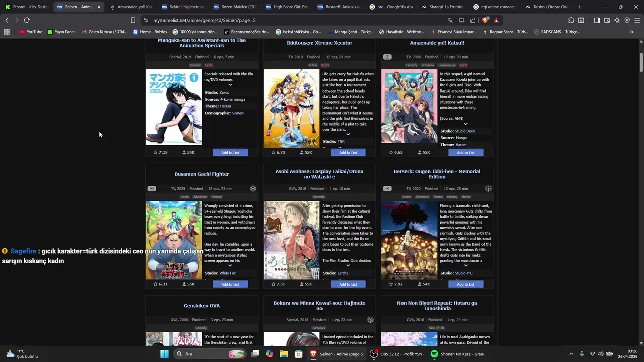Open the bookmarks apps grid icon
This screenshot has height=362, width=644.
7,32
